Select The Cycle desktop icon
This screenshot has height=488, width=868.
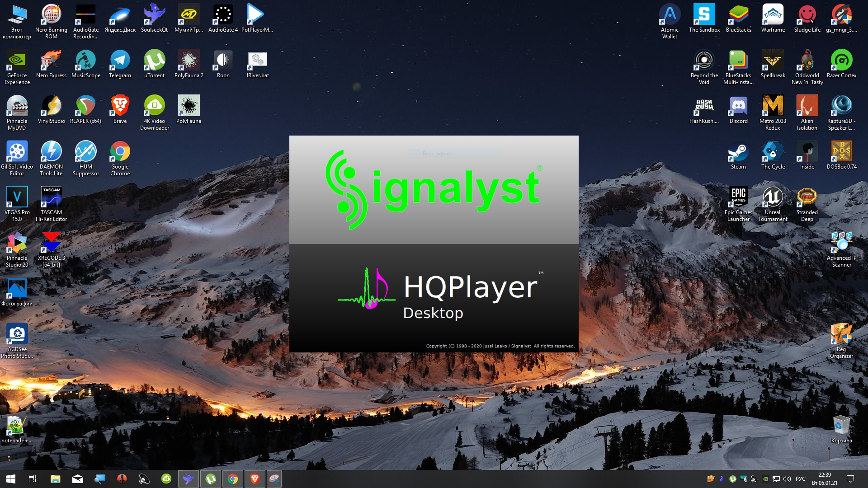pyautogui.click(x=773, y=155)
